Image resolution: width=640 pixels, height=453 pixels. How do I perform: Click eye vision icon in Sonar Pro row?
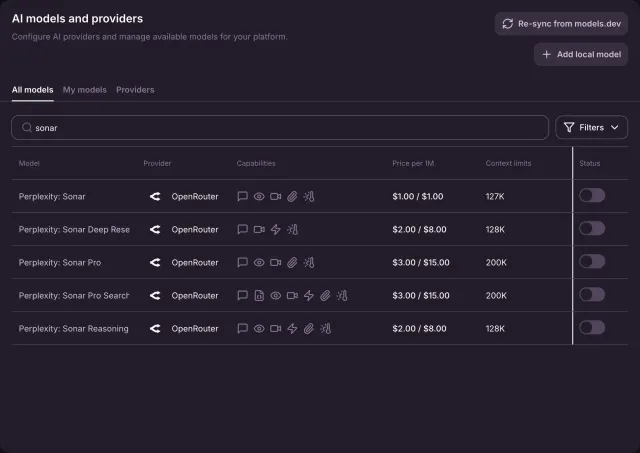[x=259, y=262]
